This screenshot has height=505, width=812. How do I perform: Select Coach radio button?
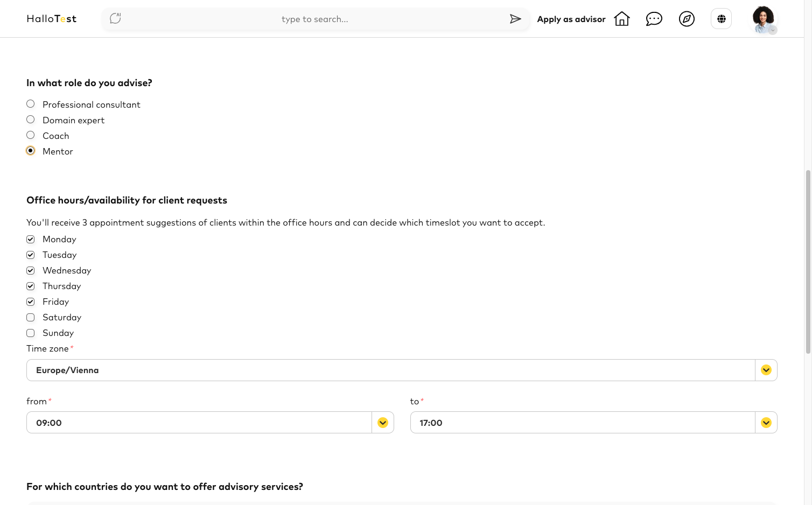point(31,135)
